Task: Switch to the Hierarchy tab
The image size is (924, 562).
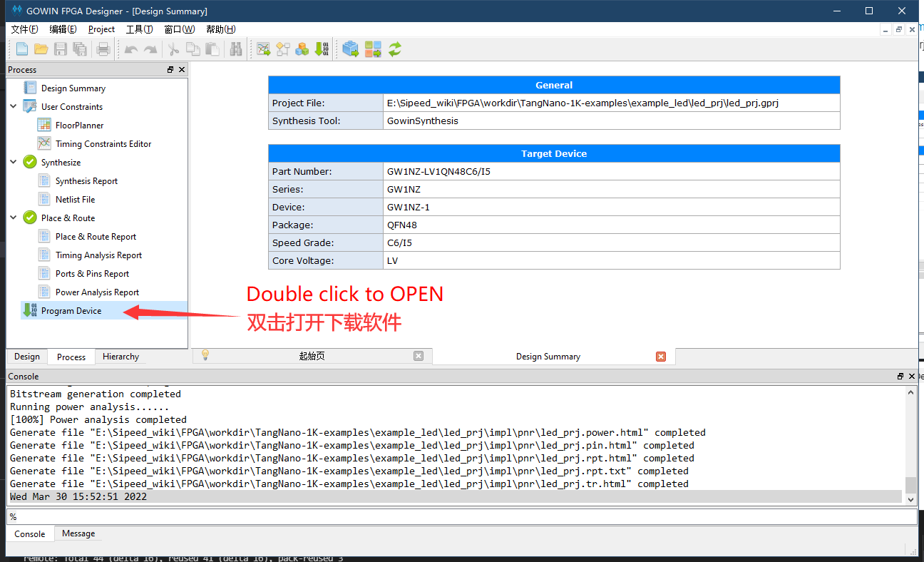Action: point(120,357)
